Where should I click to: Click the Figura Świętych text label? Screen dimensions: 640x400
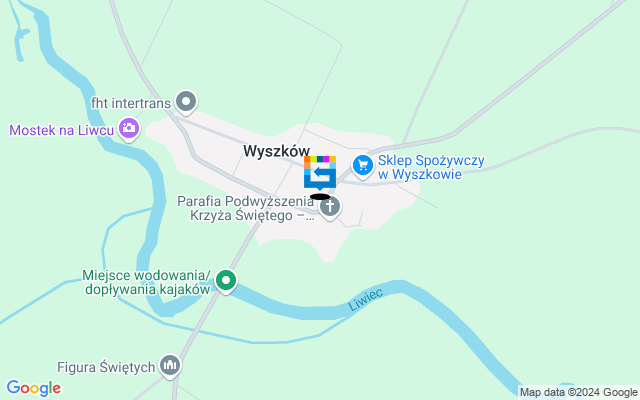(x=106, y=367)
